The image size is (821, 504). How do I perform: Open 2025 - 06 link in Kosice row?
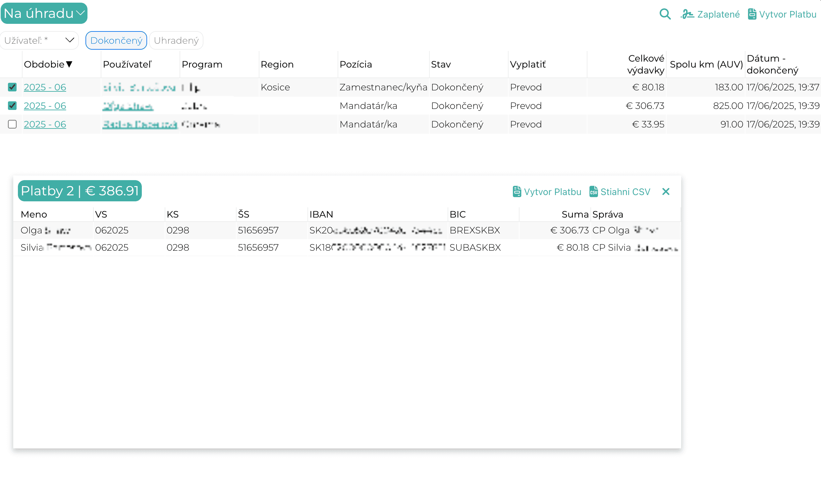click(45, 87)
